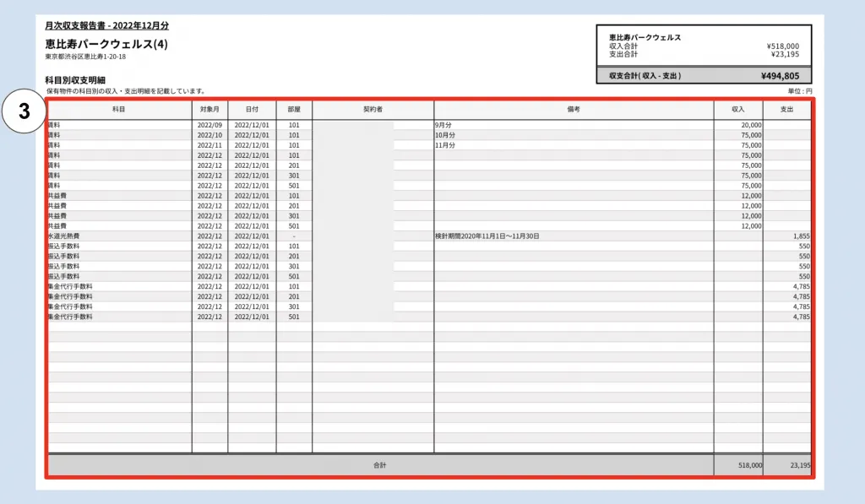Click the 2022/09 target month cell
865x504 pixels.
point(209,125)
